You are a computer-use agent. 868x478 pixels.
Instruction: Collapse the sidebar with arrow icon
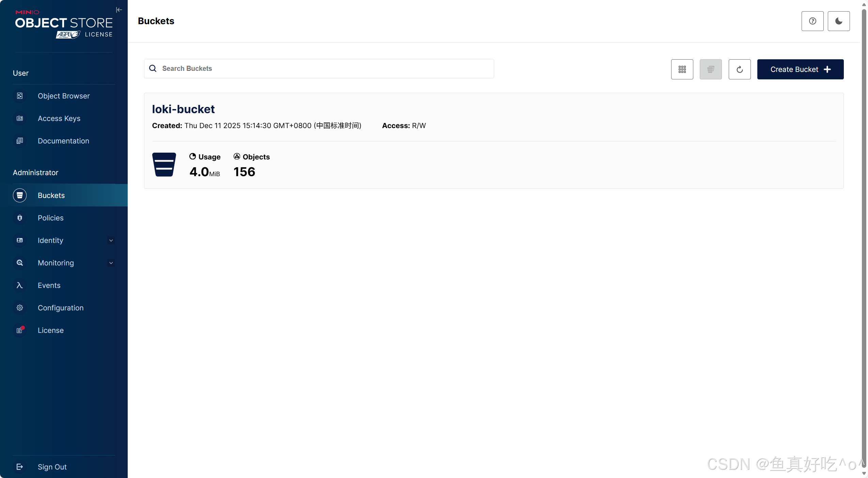(119, 10)
